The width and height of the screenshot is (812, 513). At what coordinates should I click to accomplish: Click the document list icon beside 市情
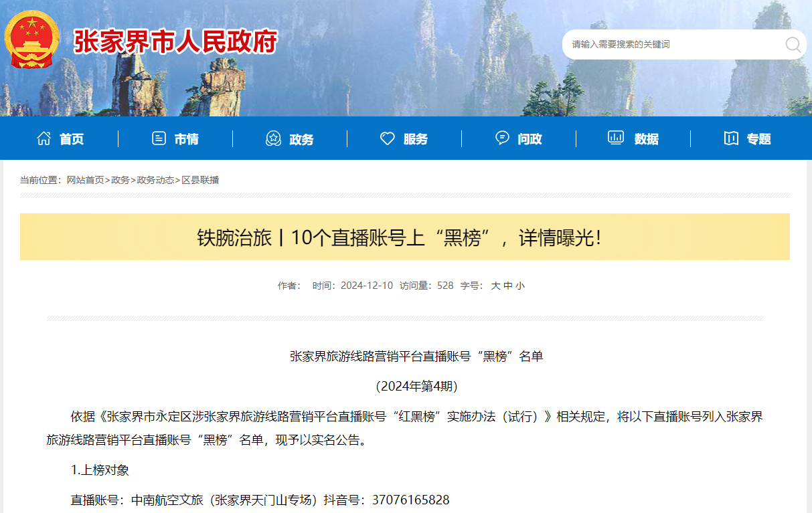click(x=159, y=138)
